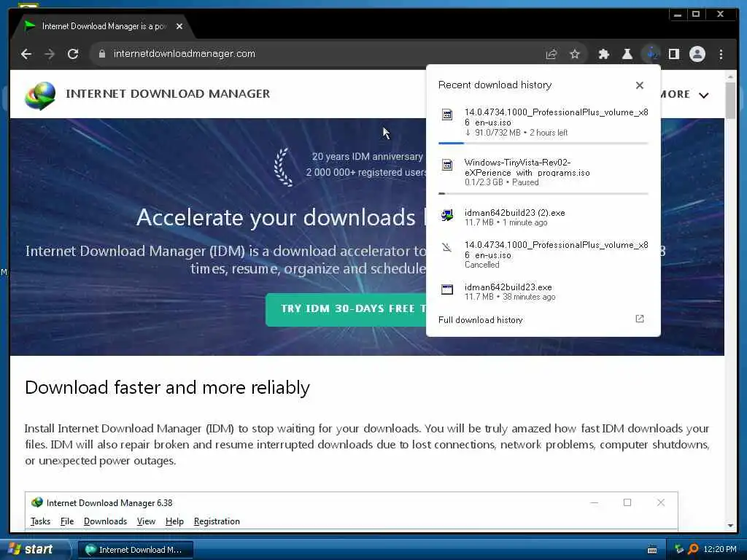Expand the MORE menu chevron
Viewport: 747px width, 560px height.
pyautogui.click(x=704, y=96)
